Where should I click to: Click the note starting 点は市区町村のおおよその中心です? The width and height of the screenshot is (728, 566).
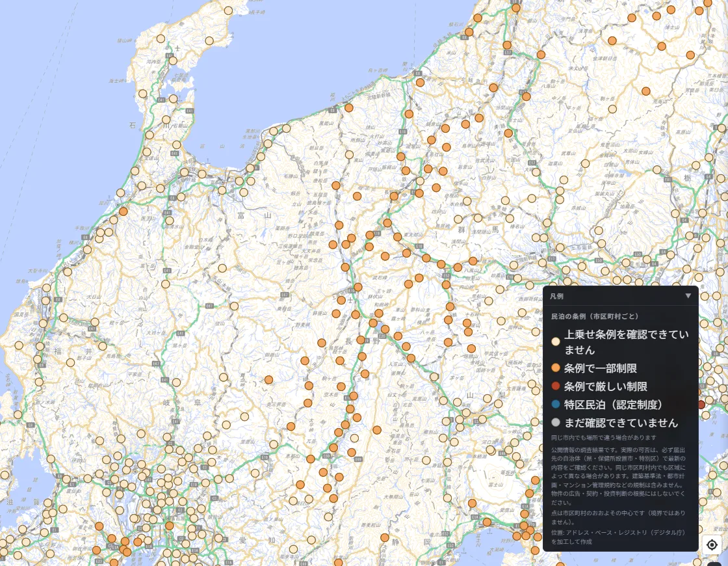click(618, 518)
